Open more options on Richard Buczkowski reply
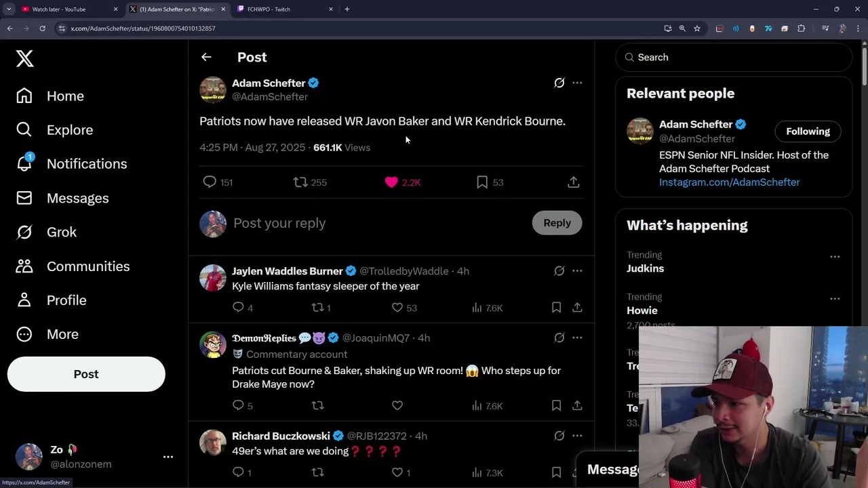 click(577, 436)
